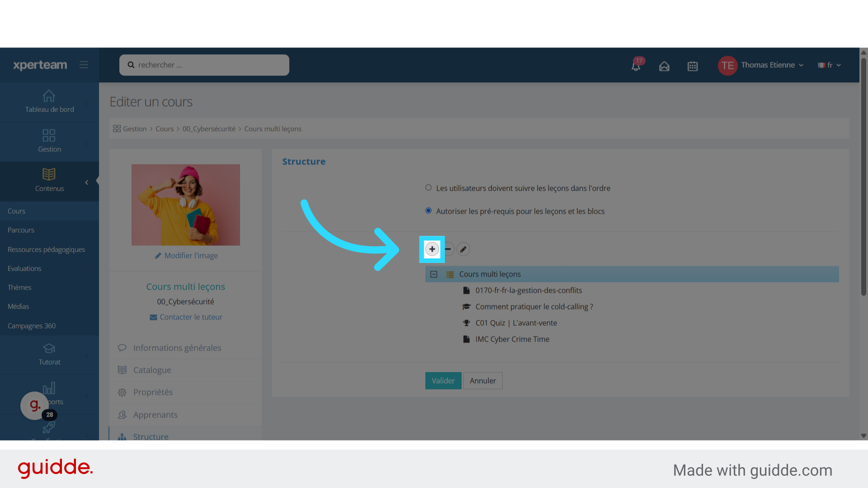Open the Parcours sidebar item
The width and height of the screenshot is (868, 488).
(21, 230)
